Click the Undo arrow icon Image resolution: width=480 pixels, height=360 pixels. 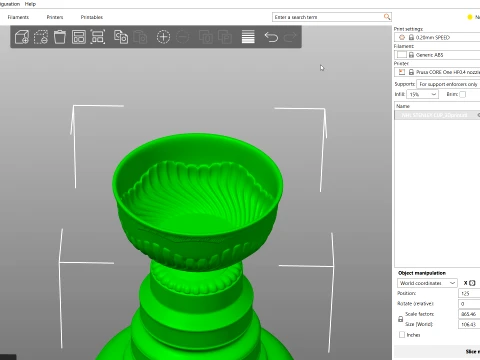271,37
